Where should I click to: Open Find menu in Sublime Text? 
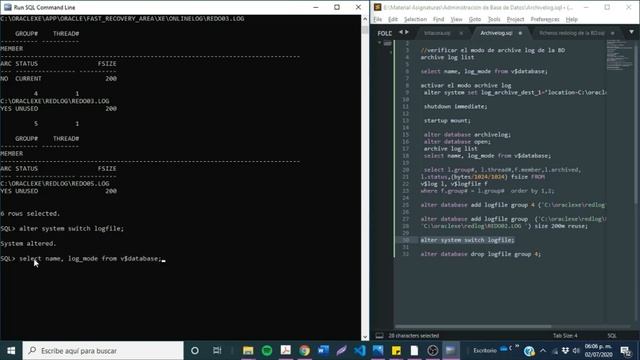pos(438,19)
